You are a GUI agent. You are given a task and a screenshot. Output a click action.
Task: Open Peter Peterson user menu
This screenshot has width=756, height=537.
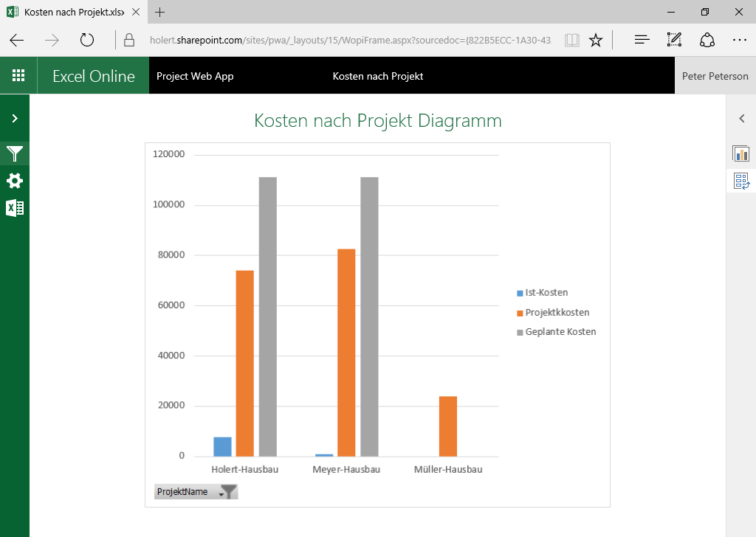click(x=715, y=76)
